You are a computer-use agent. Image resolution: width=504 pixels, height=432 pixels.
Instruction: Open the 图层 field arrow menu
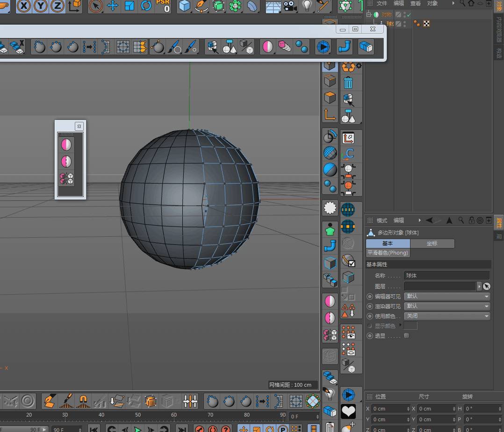point(479,286)
